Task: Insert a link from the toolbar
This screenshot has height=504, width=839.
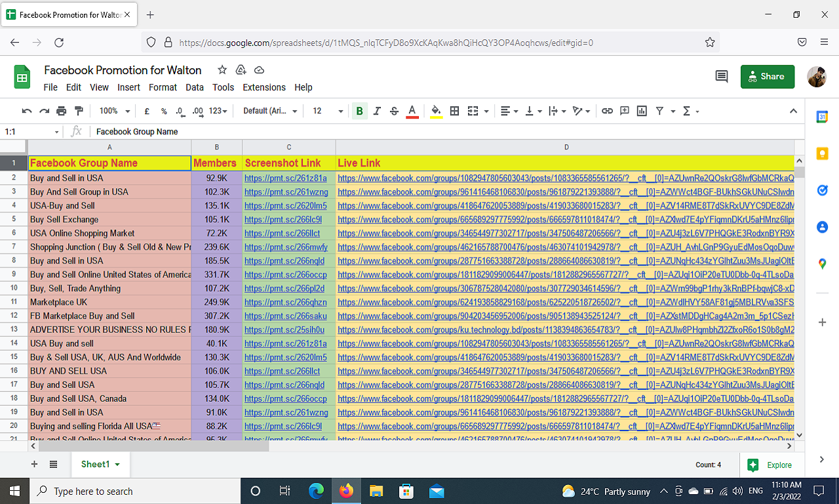Action: point(608,111)
